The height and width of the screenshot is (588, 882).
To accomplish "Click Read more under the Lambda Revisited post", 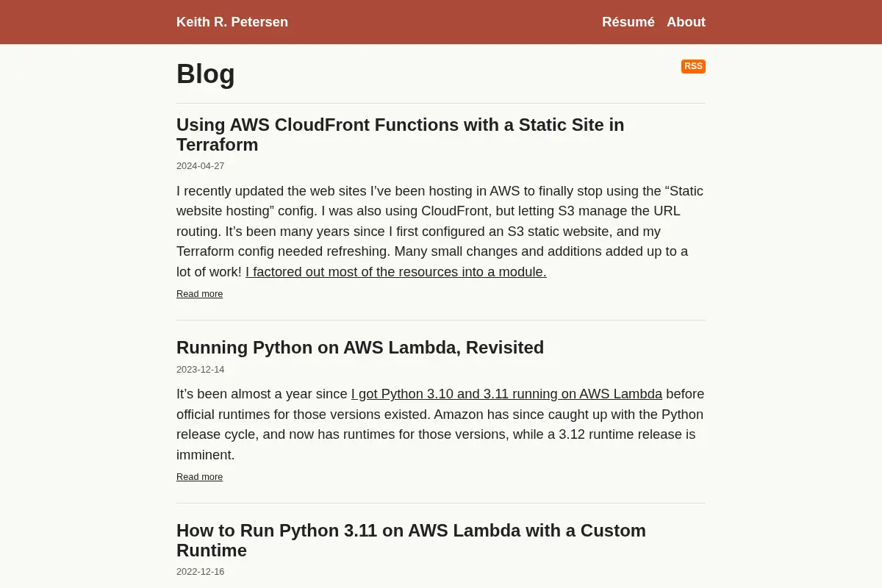I will [x=199, y=477].
